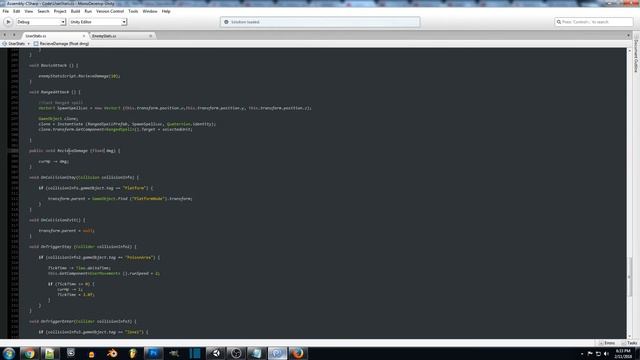
Task: Click the OnCollisionExit method declaration line
Action: tap(57, 220)
